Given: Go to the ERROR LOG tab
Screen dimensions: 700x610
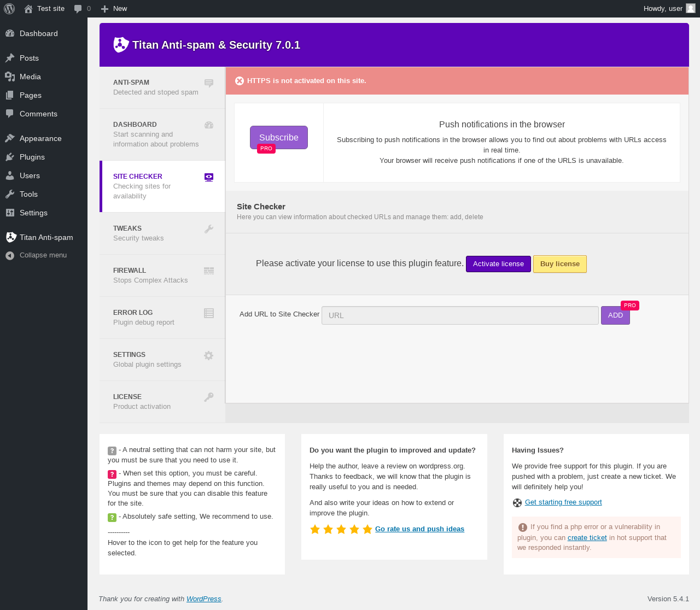Looking at the screenshot, I should coord(162,318).
